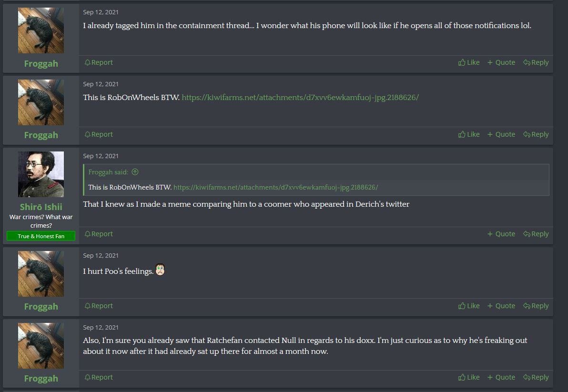This screenshot has width=568, height=392.
Task: View Shirō Ishii's avatar picture
Action: tap(41, 174)
